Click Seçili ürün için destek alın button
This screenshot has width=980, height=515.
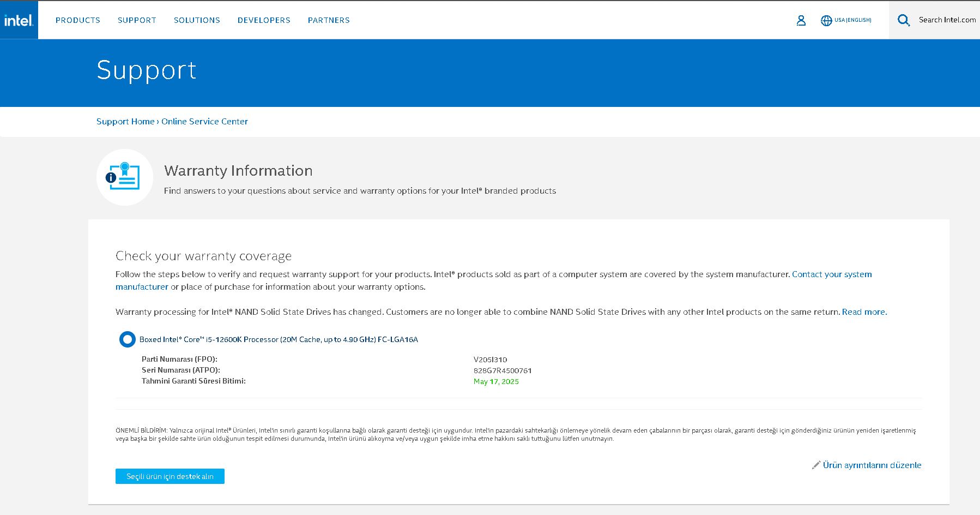coord(170,476)
